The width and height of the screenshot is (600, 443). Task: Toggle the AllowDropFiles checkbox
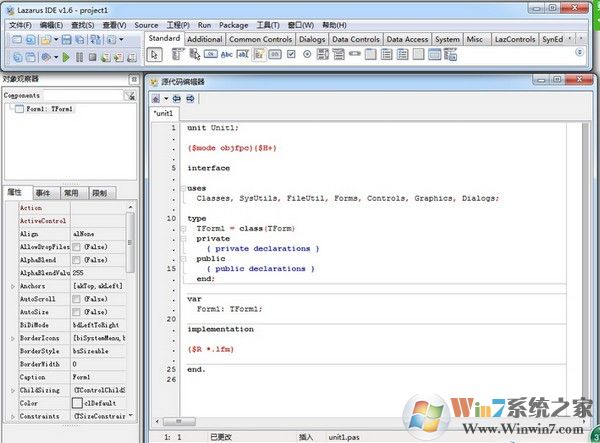pos(76,246)
